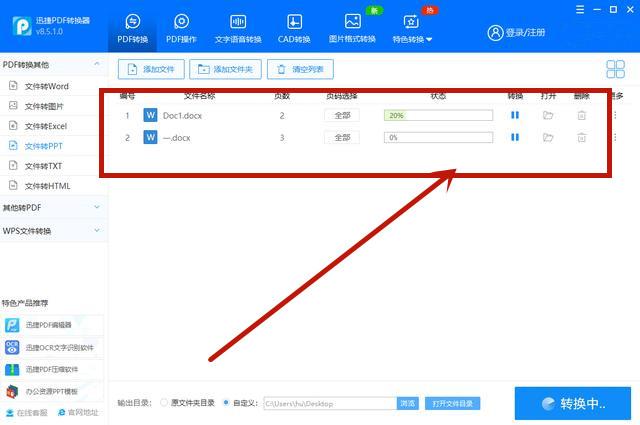Open output folder icon for Doc1.docx
Image resolution: width=640 pixels, height=425 pixels.
(x=548, y=116)
